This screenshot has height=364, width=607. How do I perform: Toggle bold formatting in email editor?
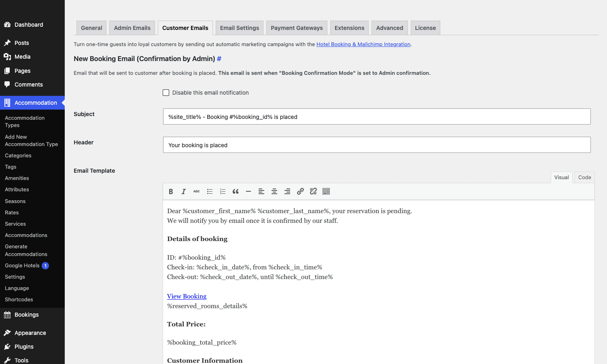[x=171, y=192]
